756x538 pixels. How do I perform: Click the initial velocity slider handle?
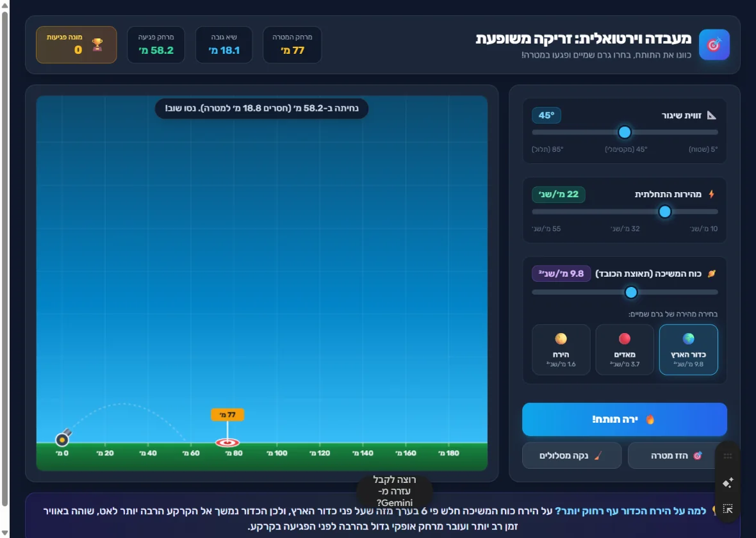pyautogui.click(x=665, y=211)
